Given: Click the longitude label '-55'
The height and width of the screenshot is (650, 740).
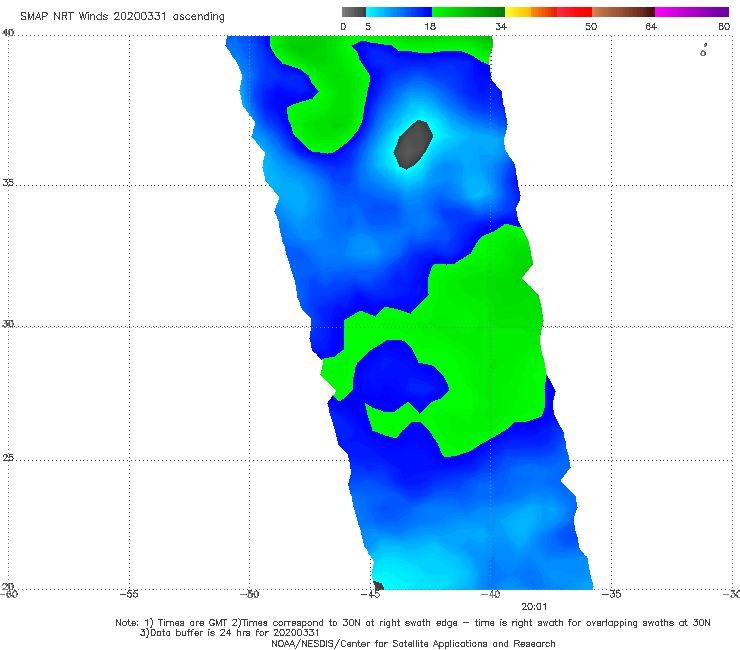Looking at the screenshot, I should pyautogui.click(x=129, y=594).
